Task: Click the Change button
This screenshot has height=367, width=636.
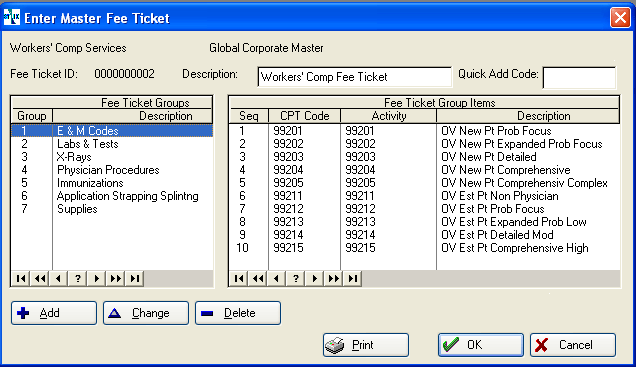Action: [146, 313]
